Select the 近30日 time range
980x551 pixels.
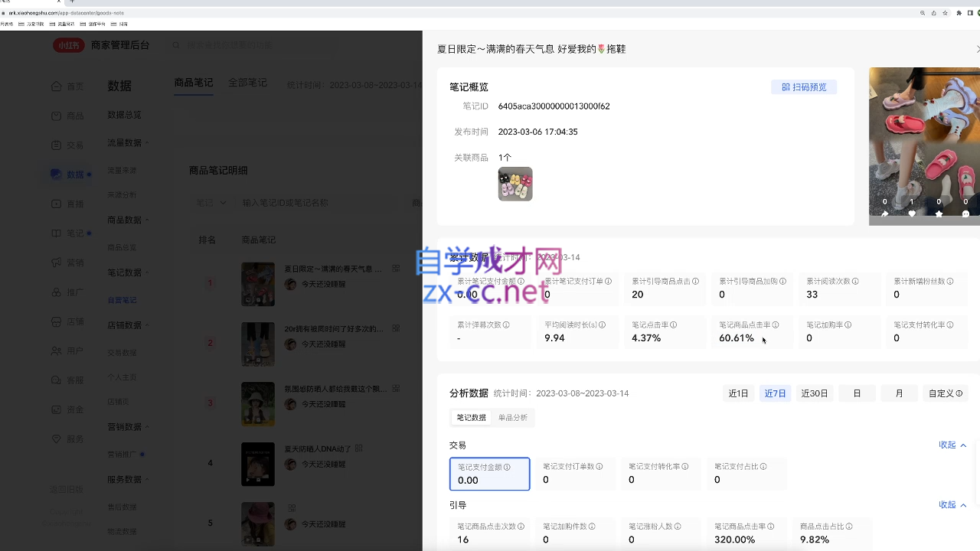[x=815, y=393]
